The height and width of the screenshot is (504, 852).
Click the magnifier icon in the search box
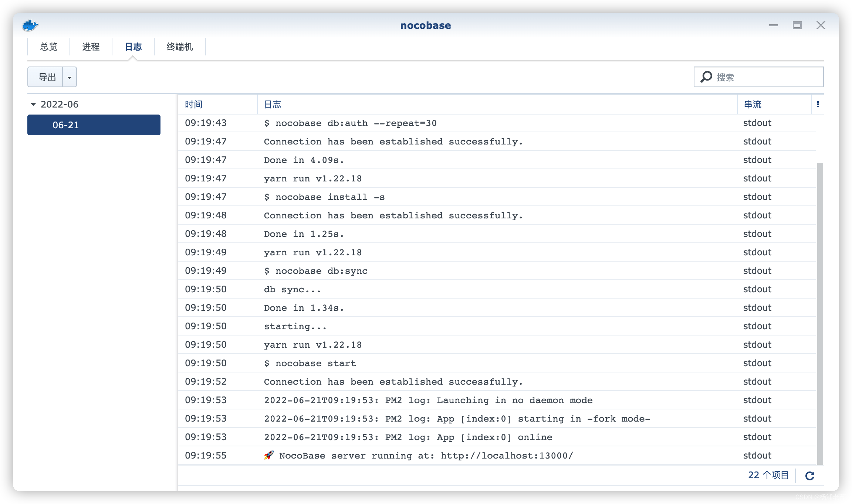point(707,76)
